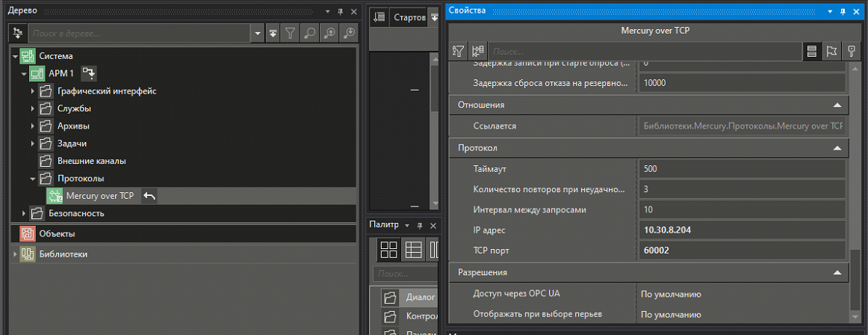Switch palette to table list view

[414, 251]
